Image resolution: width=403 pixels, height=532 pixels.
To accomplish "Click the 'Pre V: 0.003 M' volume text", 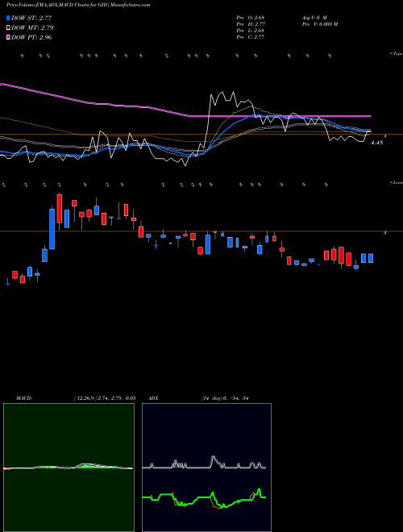I will click(x=319, y=24).
